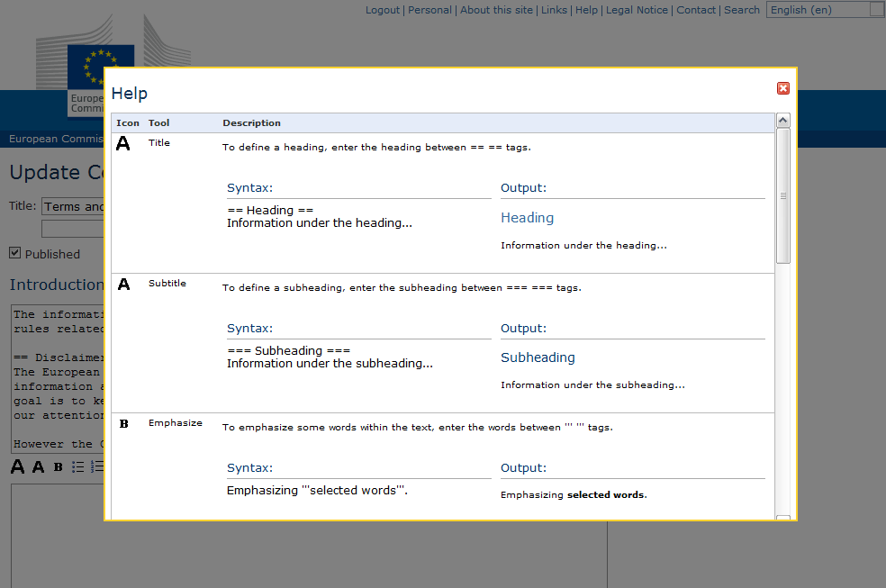Click the 'To emphasize some words' description text
This screenshot has width=886, height=588.
[x=418, y=428]
